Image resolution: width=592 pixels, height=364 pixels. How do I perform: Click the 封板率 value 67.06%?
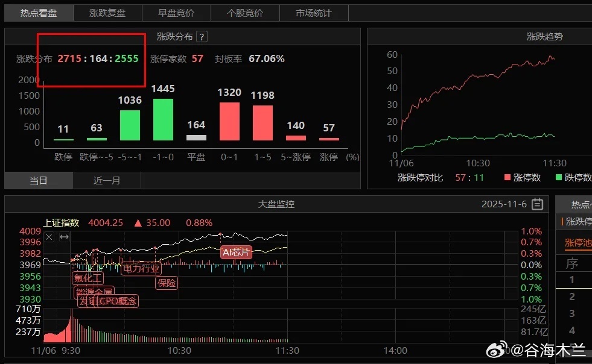[x=267, y=59]
